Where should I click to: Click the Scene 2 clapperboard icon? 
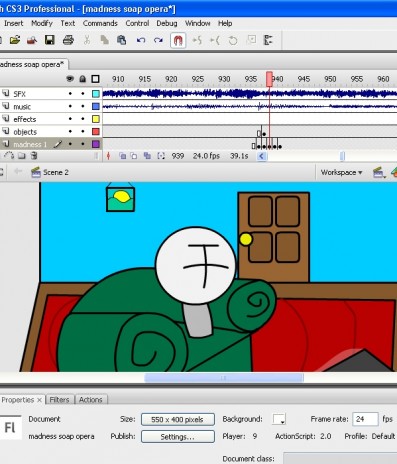(x=36, y=172)
